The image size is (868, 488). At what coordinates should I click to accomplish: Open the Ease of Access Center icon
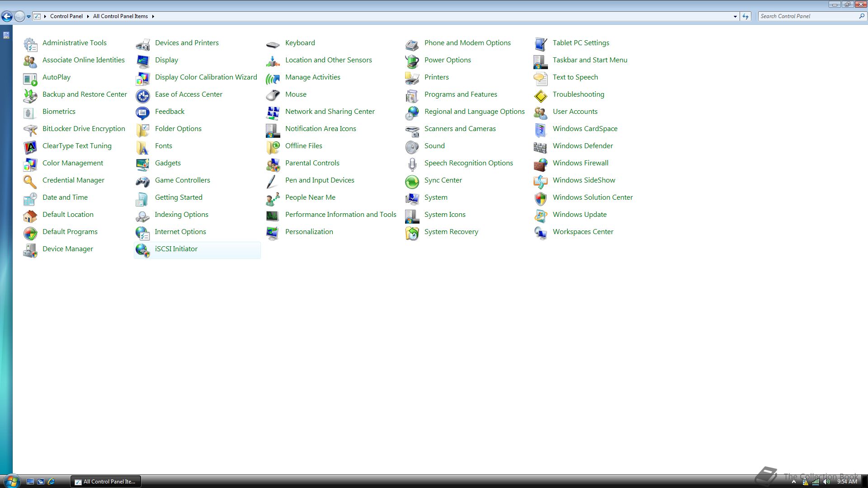143,95
